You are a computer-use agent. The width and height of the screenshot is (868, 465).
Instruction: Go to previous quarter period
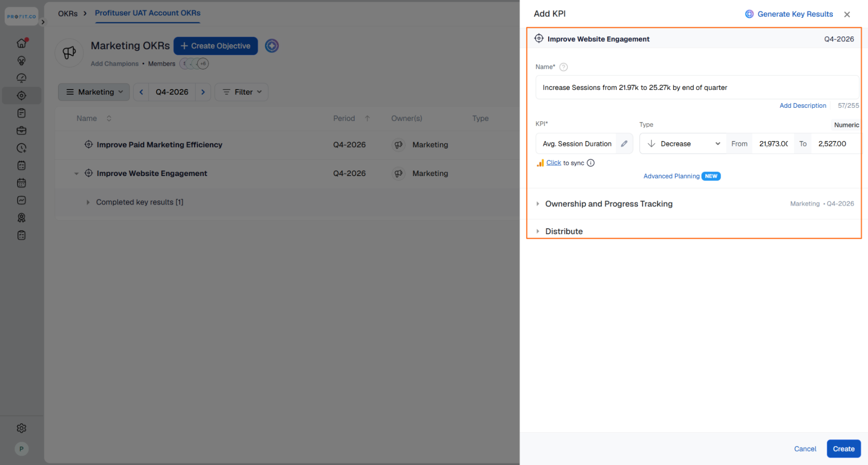(x=141, y=92)
